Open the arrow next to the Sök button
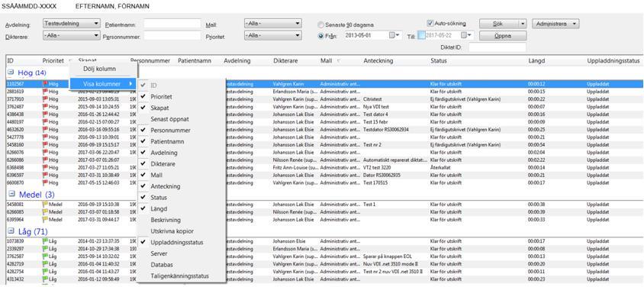This screenshot has width=644, height=287. (x=523, y=24)
